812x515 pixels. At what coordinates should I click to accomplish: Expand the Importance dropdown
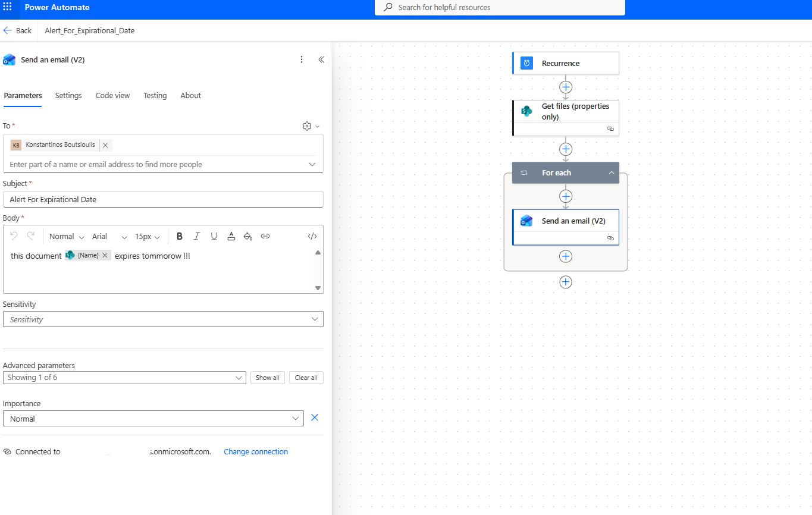[x=153, y=419]
